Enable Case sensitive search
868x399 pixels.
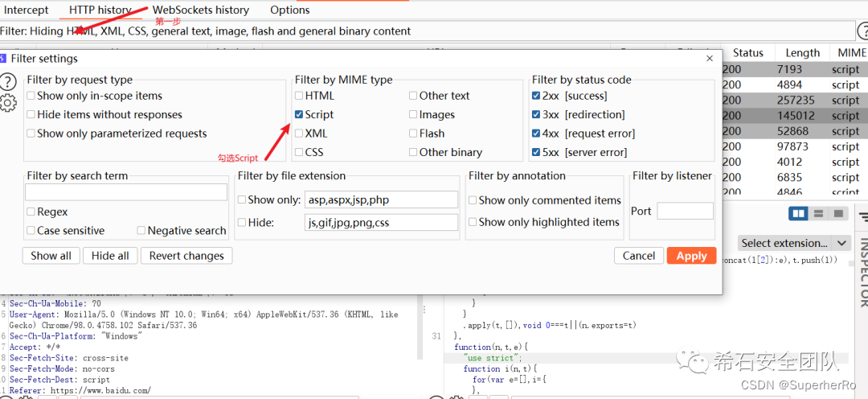click(x=31, y=231)
